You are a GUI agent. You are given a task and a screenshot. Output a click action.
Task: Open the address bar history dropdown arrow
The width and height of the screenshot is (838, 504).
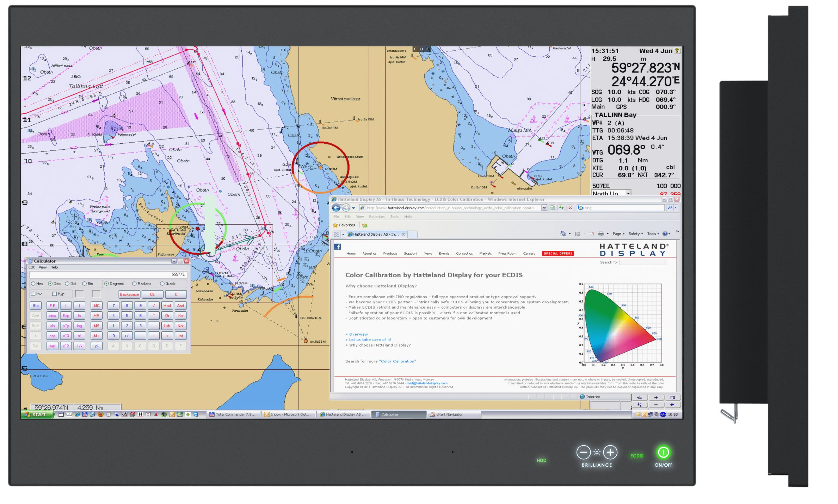click(x=544, y=208)
